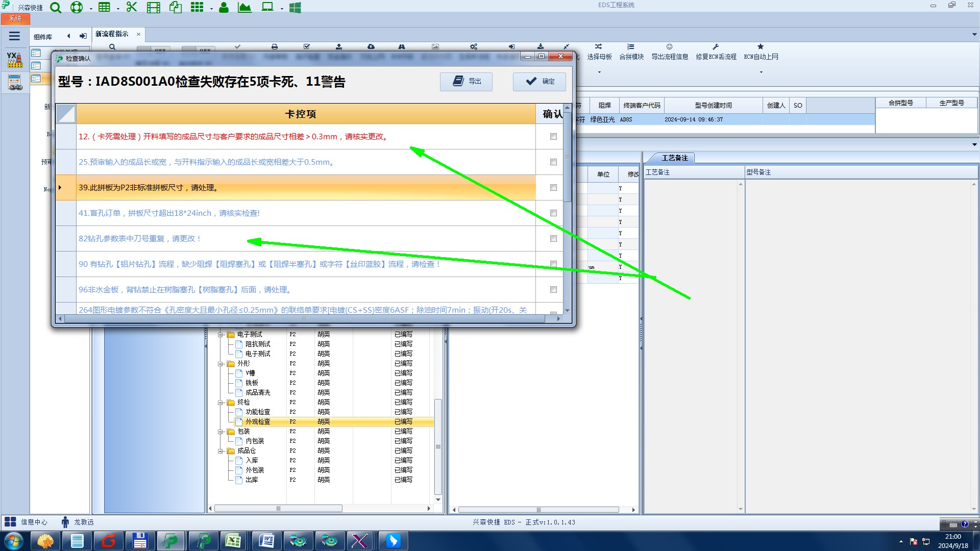Click the YX factory sidebar icon

(x=15, y=60)
